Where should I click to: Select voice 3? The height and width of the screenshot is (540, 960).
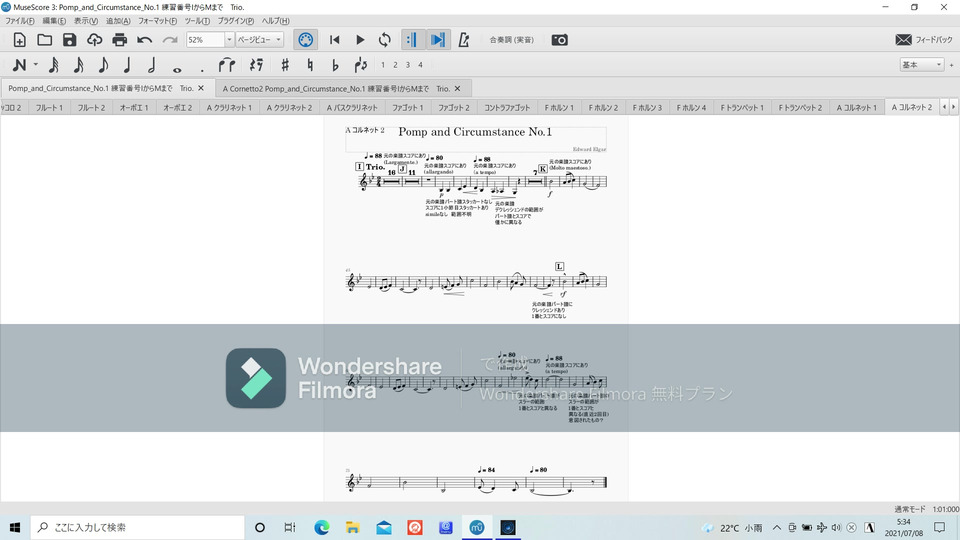coord(408,65)
